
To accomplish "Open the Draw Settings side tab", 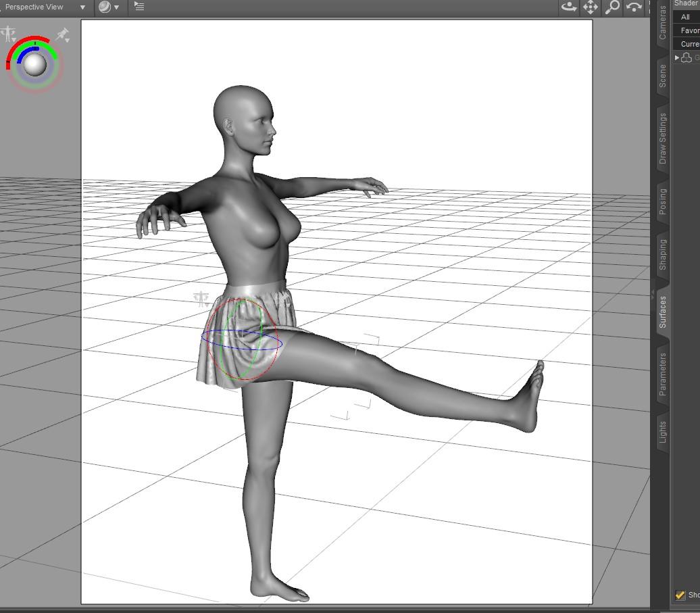I will (x=662, y=139).
